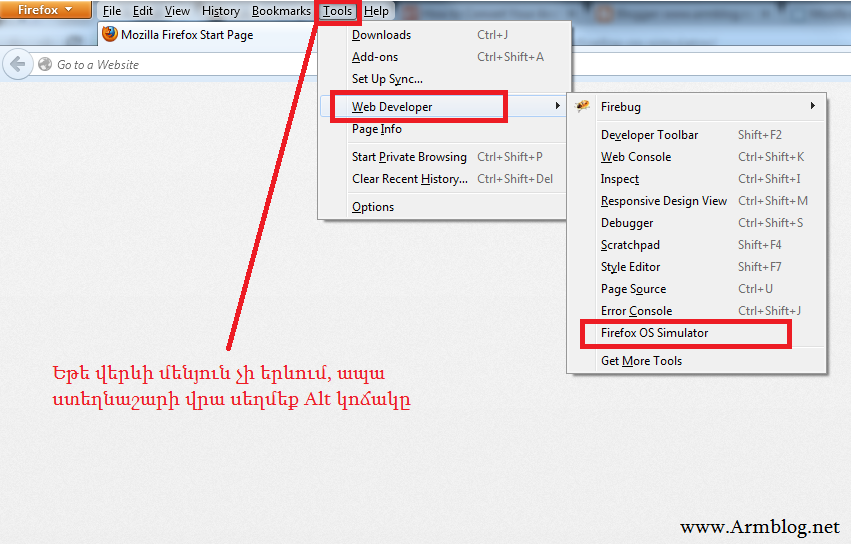Open Style Editor menu item
Image resolution: width=851 pixels, height=544 pixels.
[697, 267]
